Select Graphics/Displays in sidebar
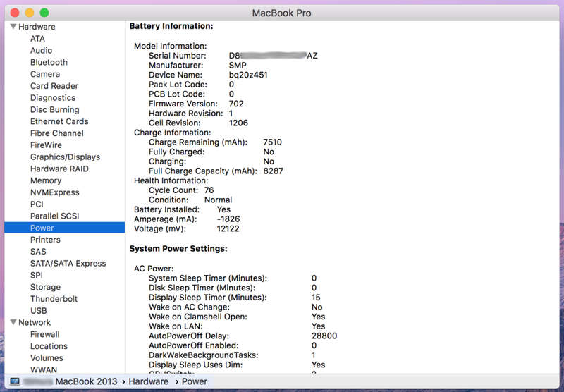Screen dimensions: 564x392 tap(65, 157)
